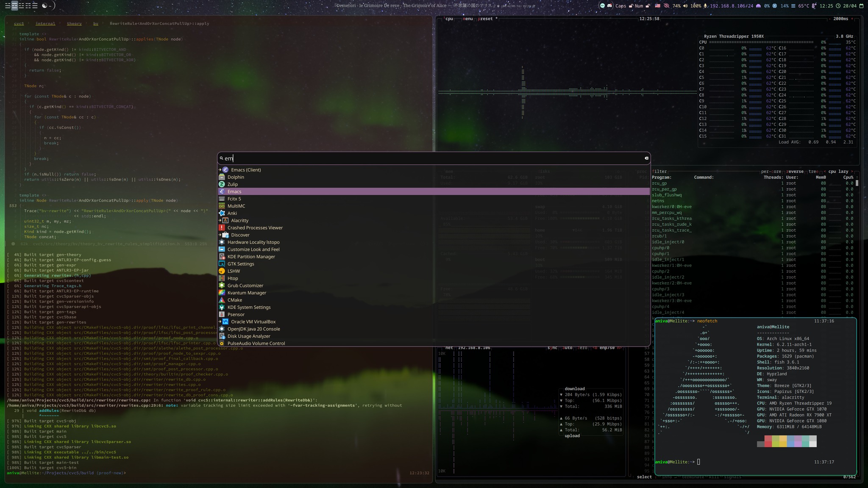
Task: Switch to the fifth workspace in top bar
Action: pos(35,6)
